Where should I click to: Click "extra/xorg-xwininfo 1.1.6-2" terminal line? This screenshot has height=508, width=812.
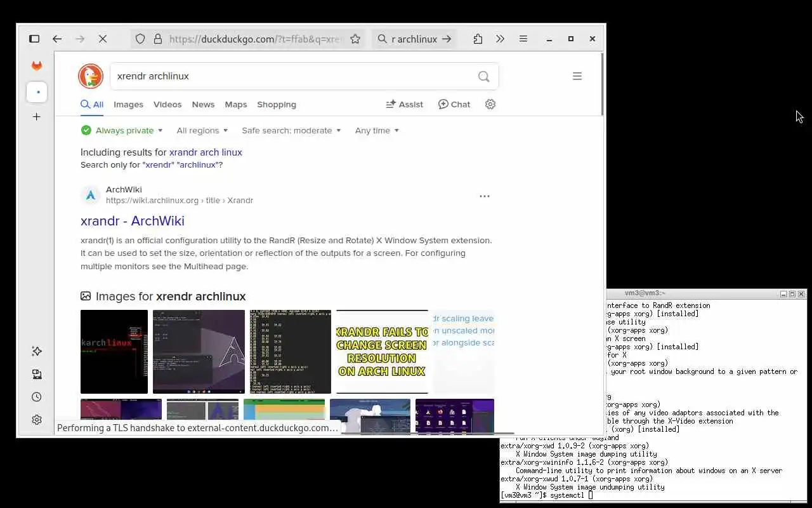coord(584,462)
